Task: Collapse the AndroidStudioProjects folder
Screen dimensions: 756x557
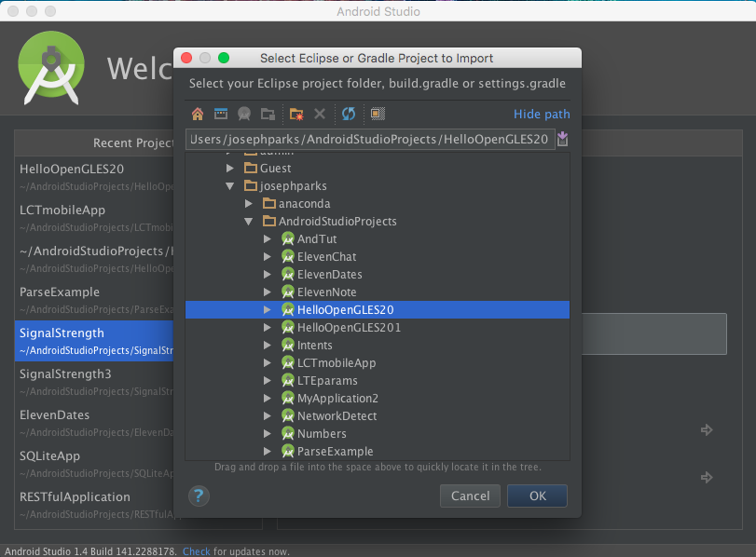Action: coord(249,221)
